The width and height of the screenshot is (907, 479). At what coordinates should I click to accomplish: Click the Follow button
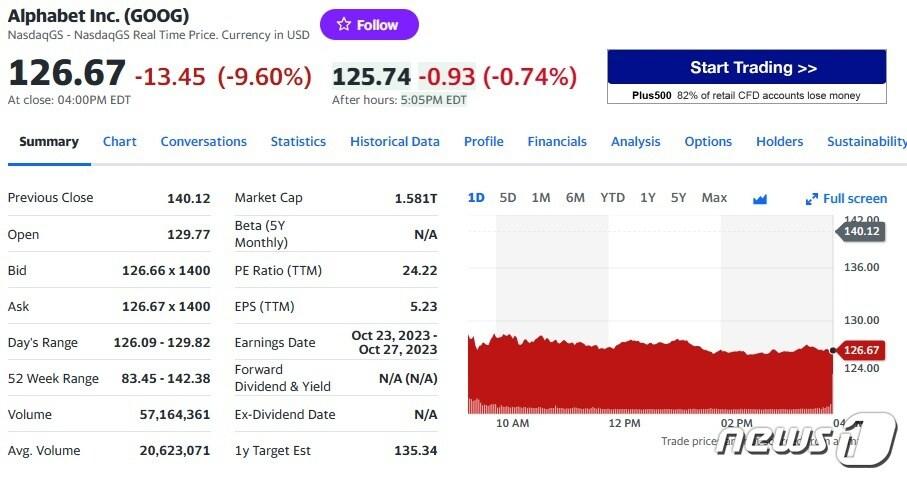369,25
